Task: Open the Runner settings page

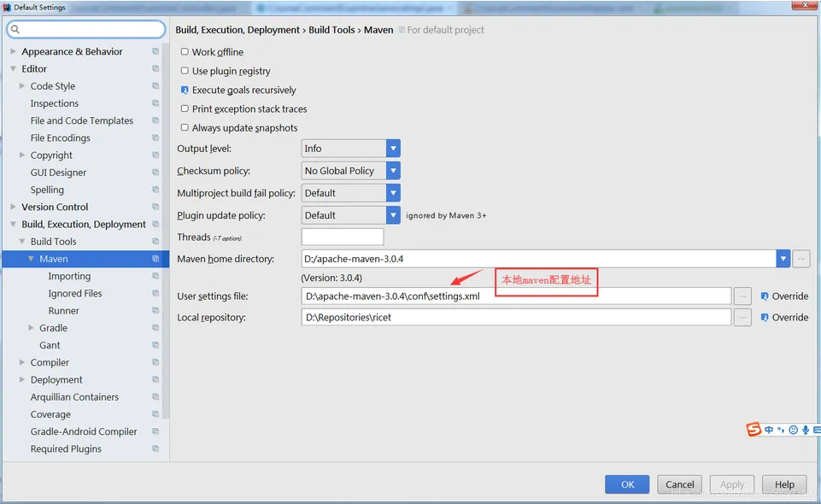Action: point(63,310)
